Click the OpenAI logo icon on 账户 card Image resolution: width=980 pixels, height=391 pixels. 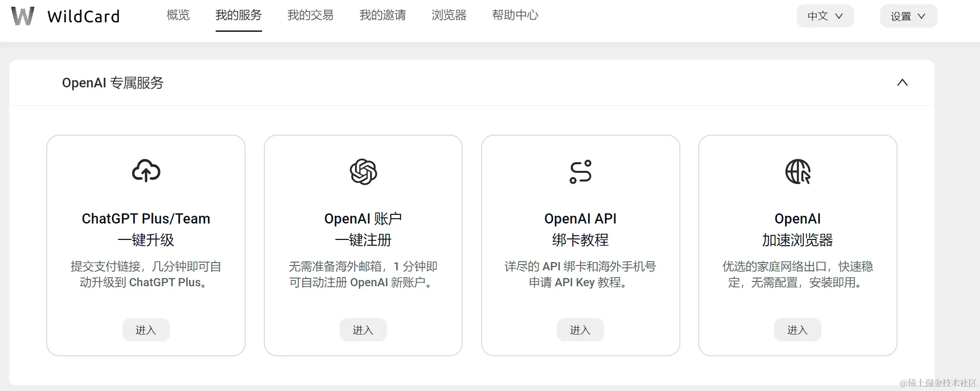click(363, 172)
